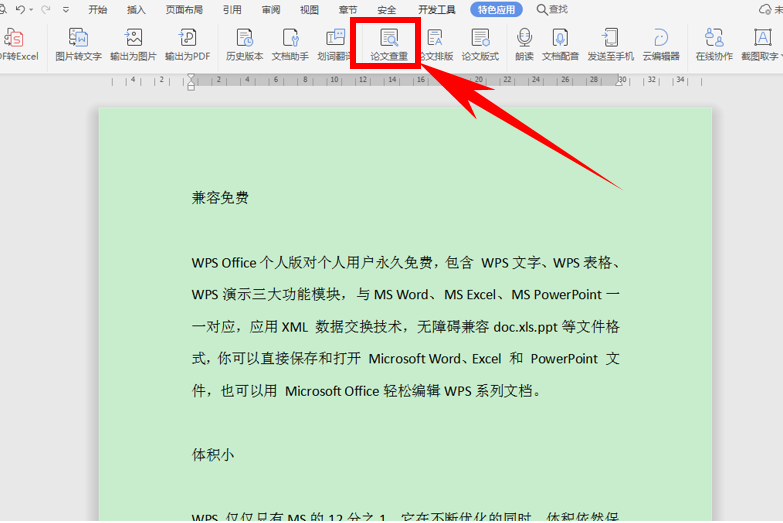Open the 安全 security tab
Viewport: 783px width, 523px height.
pos(387,9)
